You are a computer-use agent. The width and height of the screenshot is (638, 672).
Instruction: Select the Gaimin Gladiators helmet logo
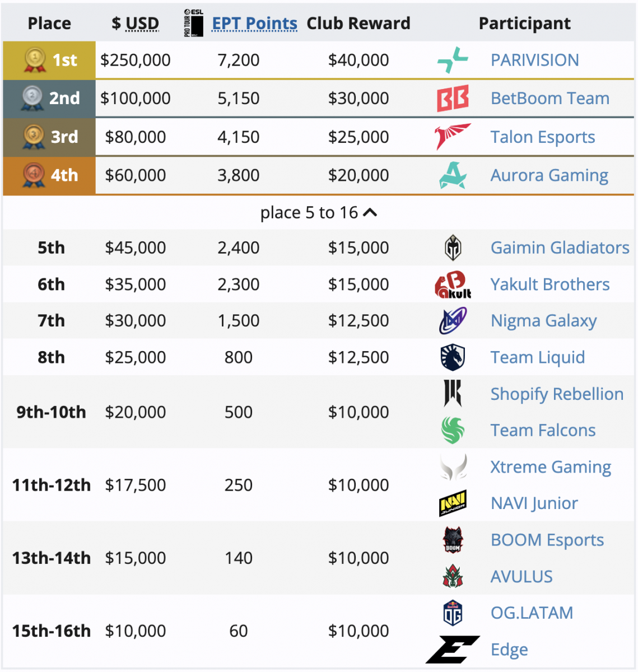[453, 248]
